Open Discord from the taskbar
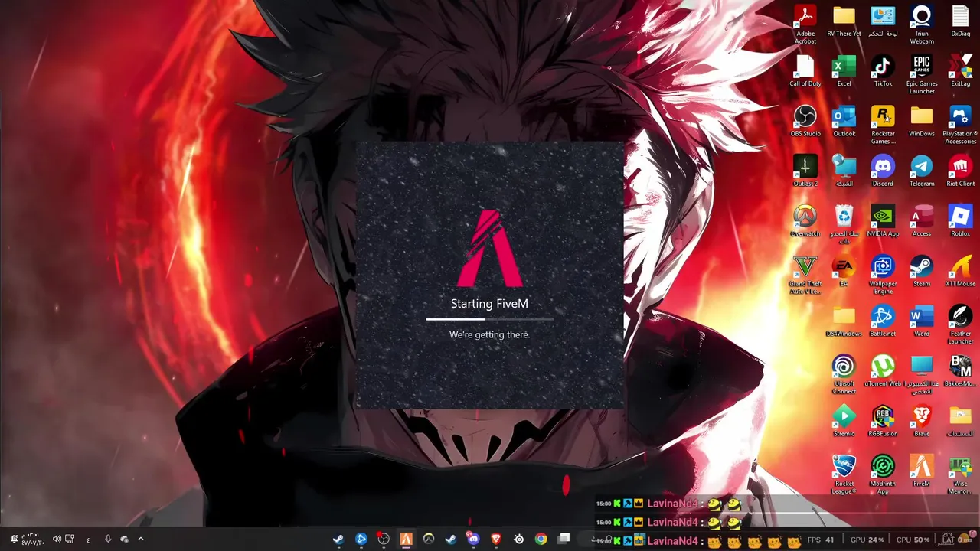980x551 pixels. [473, 539]
